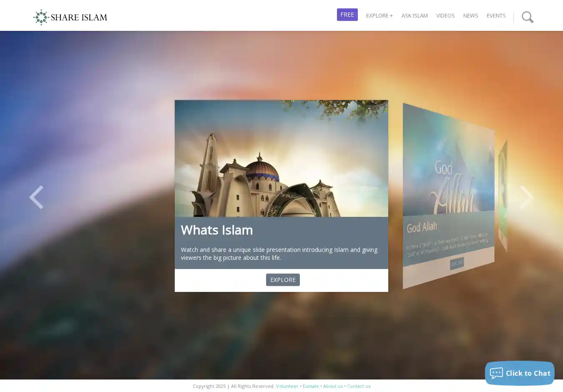
Task: Advance carousel with right arrow
Action: pyautogui.click(x=527, y=197)
